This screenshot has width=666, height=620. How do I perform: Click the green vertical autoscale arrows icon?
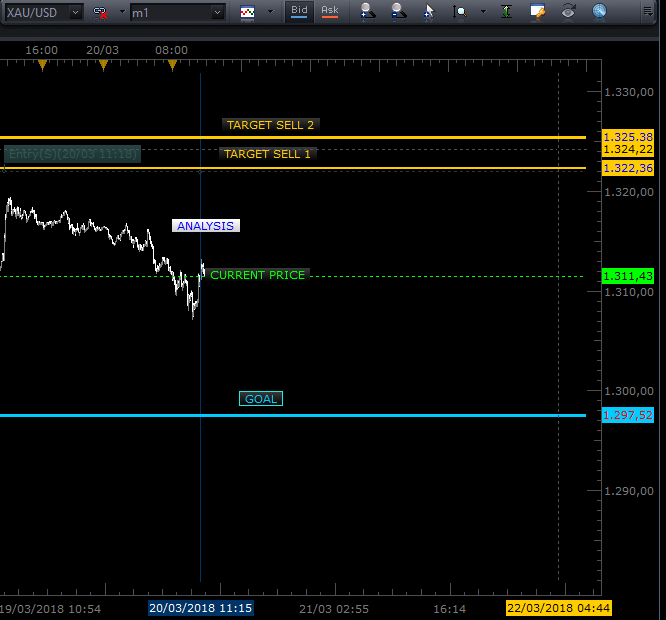(507, 12)
